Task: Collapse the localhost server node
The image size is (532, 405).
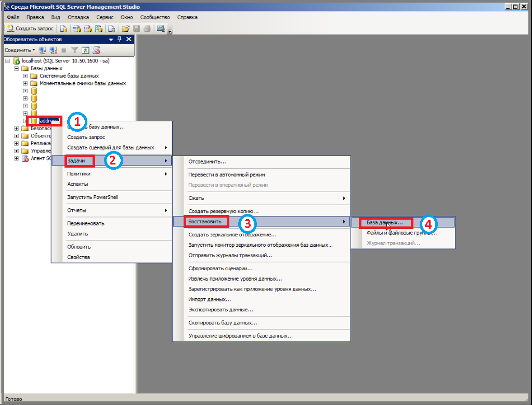Action: pyautogui.click(x=7, y=61)
